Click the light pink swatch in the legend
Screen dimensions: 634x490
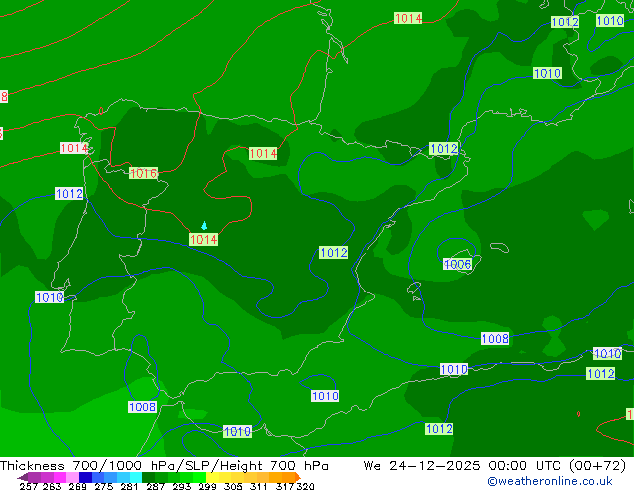[72, 477]
